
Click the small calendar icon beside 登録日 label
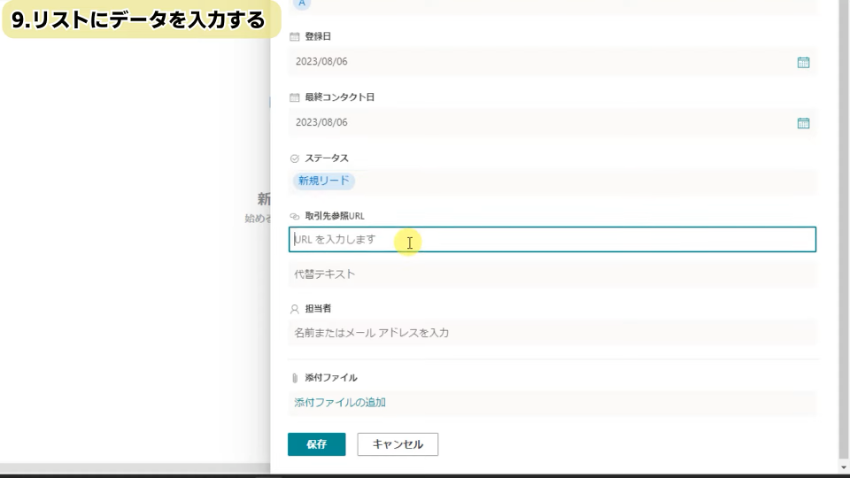(x=294, y=37)
